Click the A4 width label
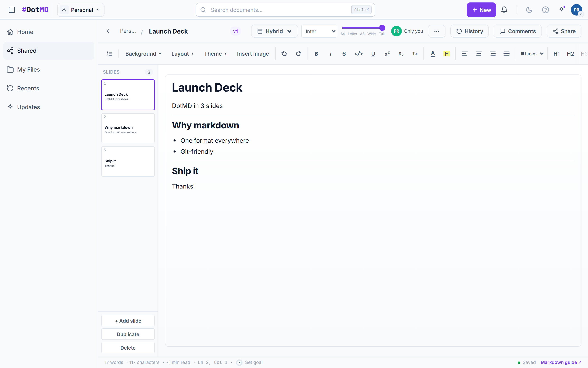 pos(343,34)
